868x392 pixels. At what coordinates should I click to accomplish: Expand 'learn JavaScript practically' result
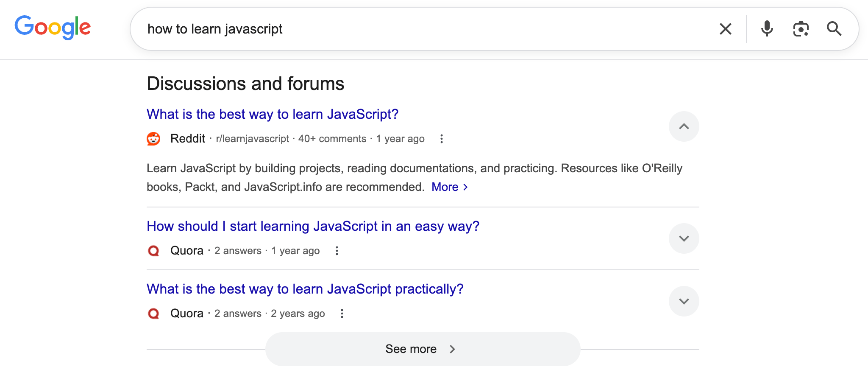[684, 301]
